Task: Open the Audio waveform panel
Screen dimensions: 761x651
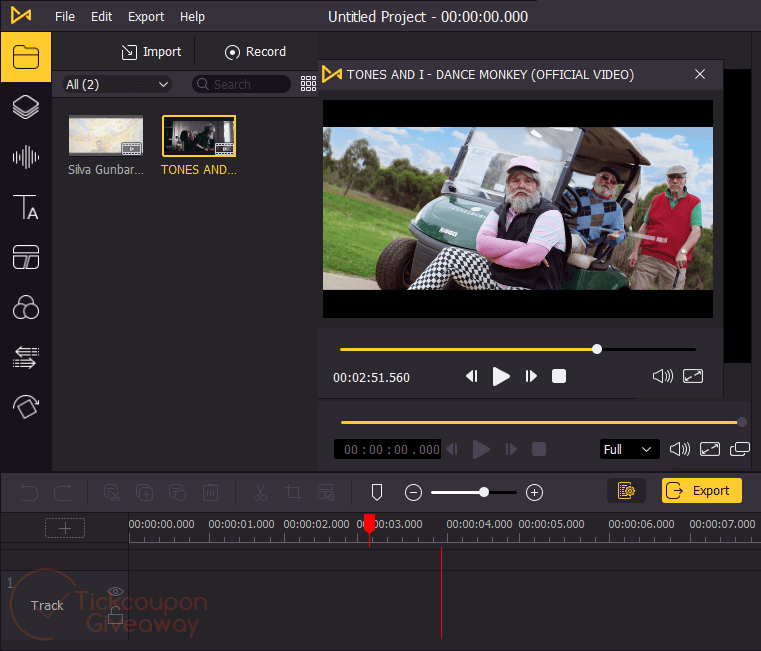Action: coord(25,157)
